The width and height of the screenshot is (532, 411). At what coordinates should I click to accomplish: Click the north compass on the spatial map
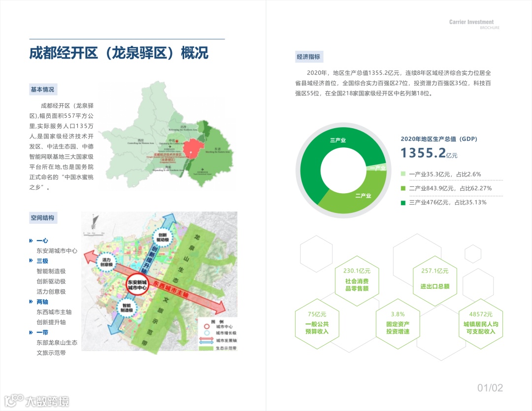pos(95,221)
